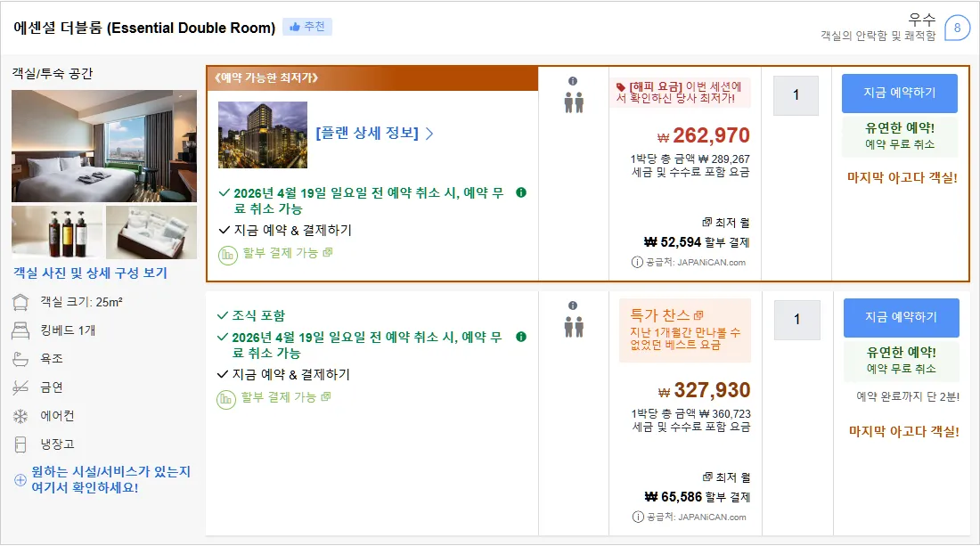Click the ₩262,970 price
980x546 pixels.
704,135
